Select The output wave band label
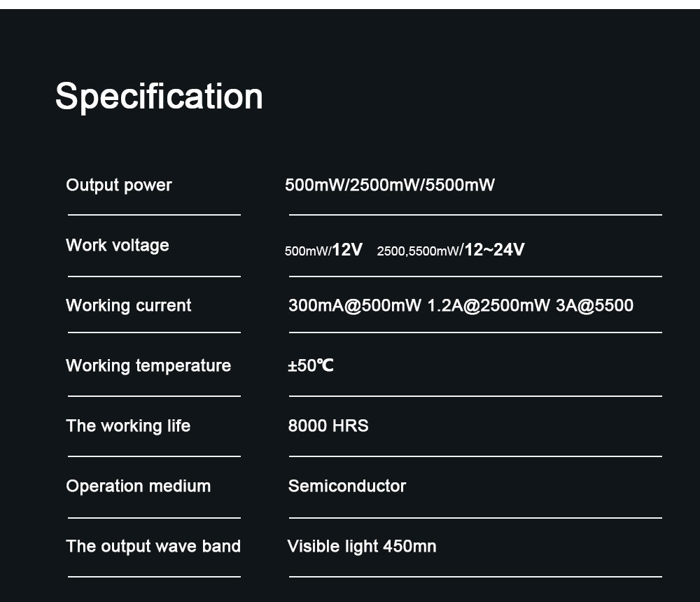 (153, 546)
